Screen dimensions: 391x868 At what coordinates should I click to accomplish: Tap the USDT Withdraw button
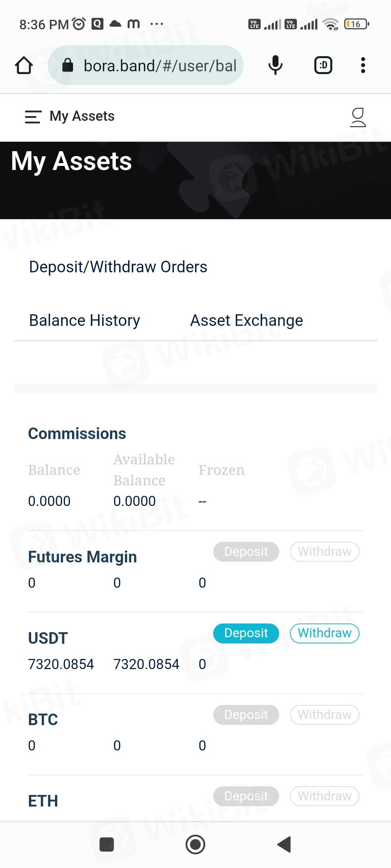[324, 633]
